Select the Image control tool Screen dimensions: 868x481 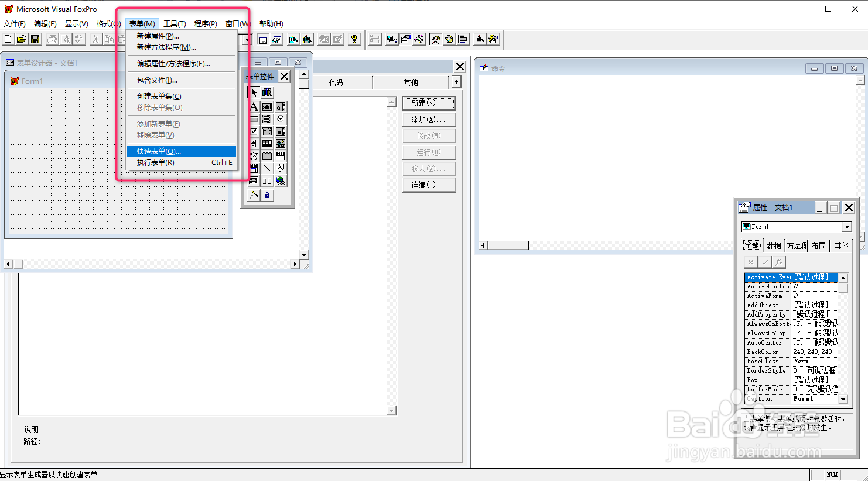point(281,143)
